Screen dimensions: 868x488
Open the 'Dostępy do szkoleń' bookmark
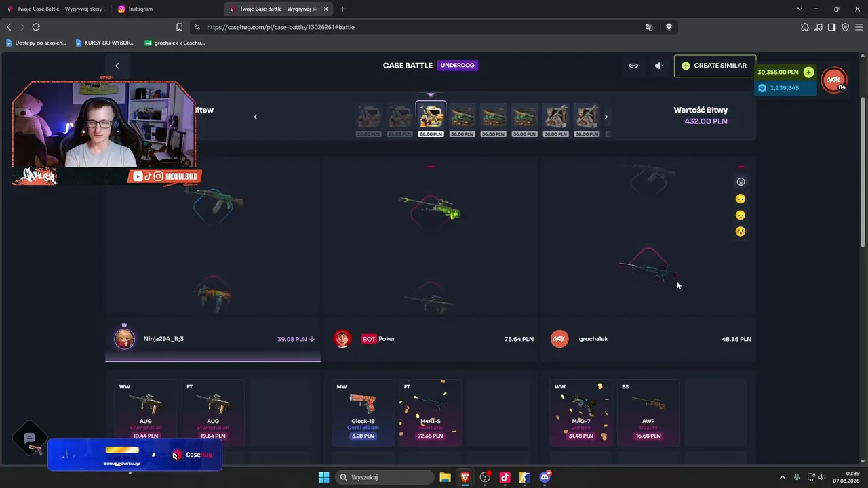pyautogui.click(x=36, y=43)
